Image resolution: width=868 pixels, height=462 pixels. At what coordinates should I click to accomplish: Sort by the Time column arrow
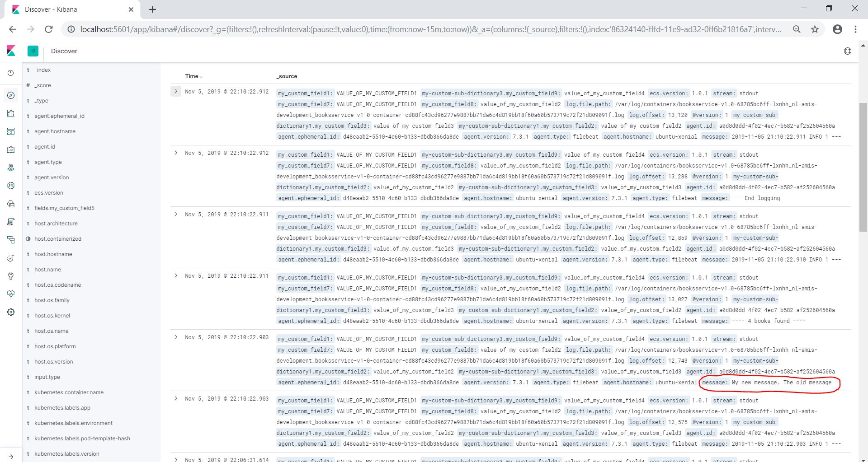[x=201, y=77]
